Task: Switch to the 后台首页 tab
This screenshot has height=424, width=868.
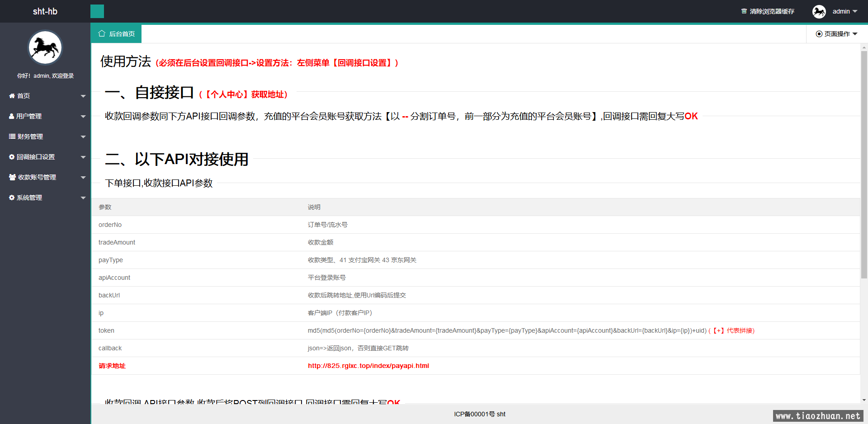Action: 116,34
